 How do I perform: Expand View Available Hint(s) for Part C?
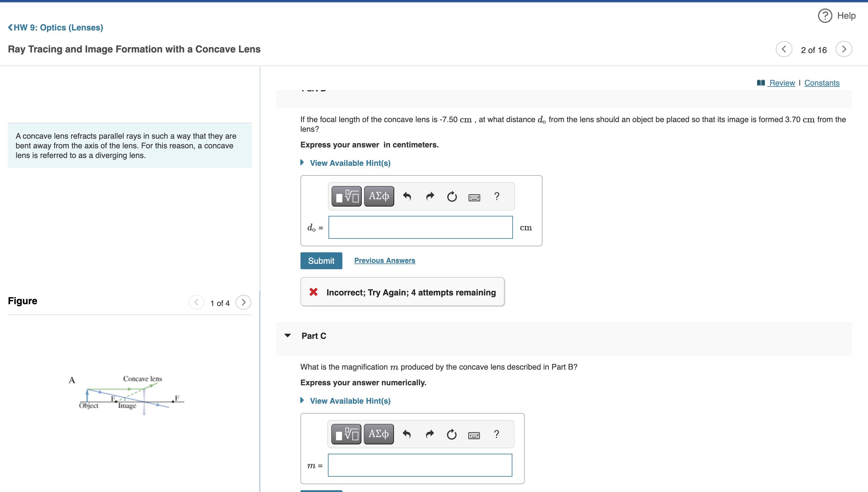350,401
